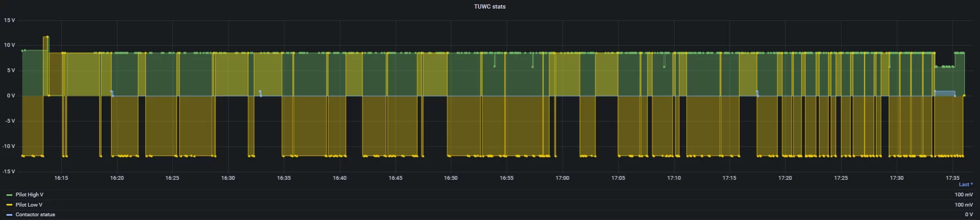This screenshot has width=980, height=220.
Task: Click the yellow Pilot Low V legend color
Action: click(9, 205)
